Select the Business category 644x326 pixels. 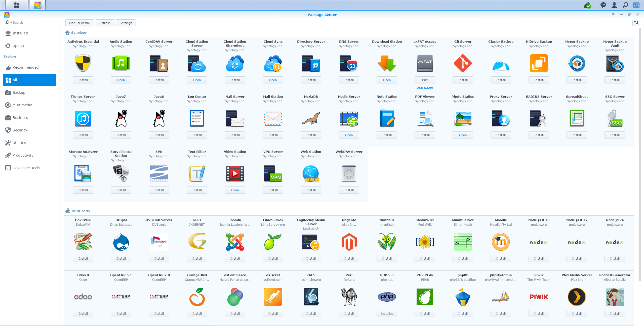tap(30, 118)
